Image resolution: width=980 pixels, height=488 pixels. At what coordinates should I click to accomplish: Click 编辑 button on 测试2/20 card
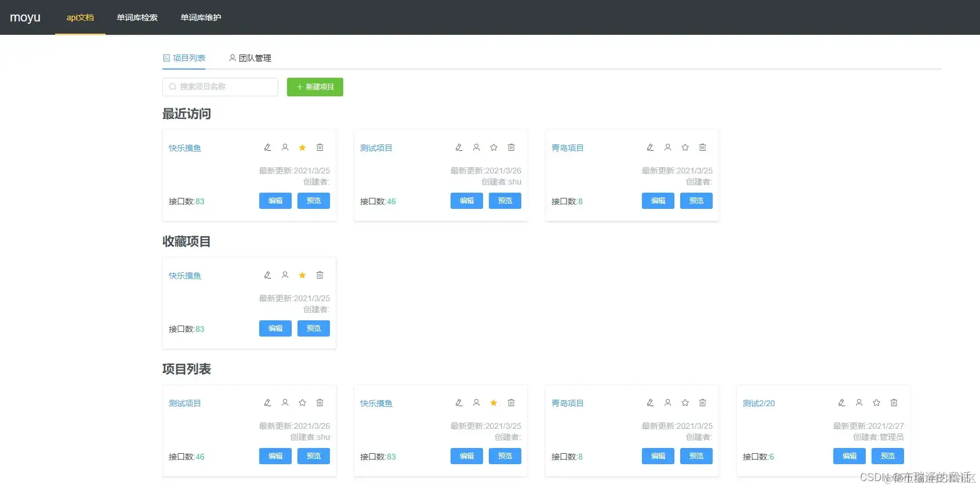[x=850, y=456]
